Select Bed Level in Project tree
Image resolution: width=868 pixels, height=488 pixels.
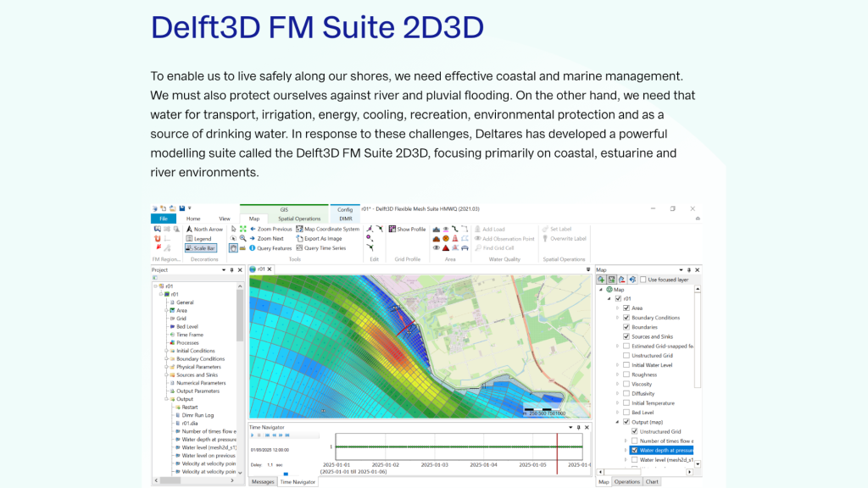click(187, 326)
